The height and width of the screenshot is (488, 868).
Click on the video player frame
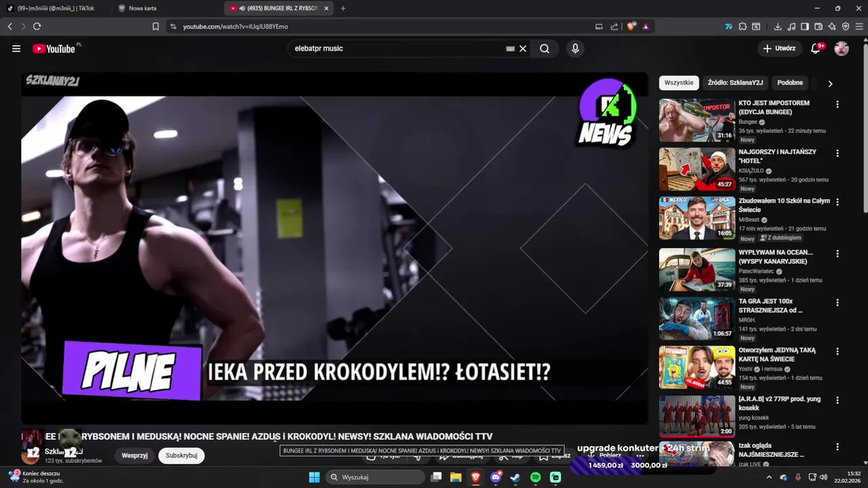click(x=335, y=248)
